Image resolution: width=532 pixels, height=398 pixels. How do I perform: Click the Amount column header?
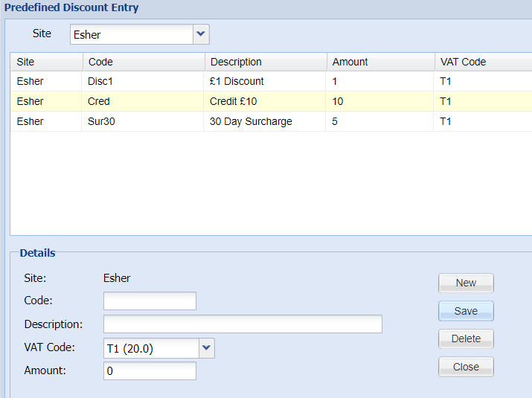click(x=379, y=62)
